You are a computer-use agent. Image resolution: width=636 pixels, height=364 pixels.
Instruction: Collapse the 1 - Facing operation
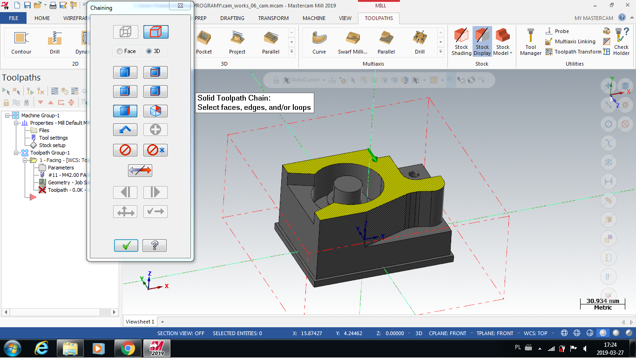click(x=25, y=160)
